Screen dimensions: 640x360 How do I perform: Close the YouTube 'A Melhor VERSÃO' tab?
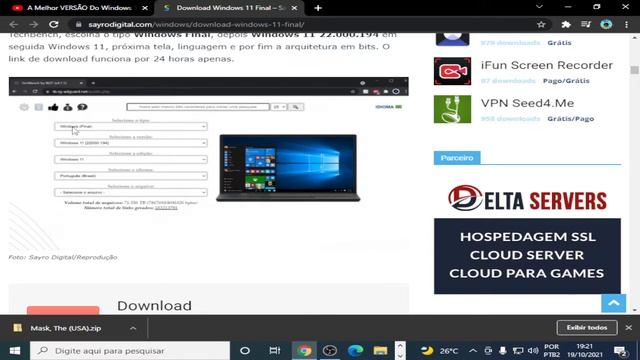(144, 8)
